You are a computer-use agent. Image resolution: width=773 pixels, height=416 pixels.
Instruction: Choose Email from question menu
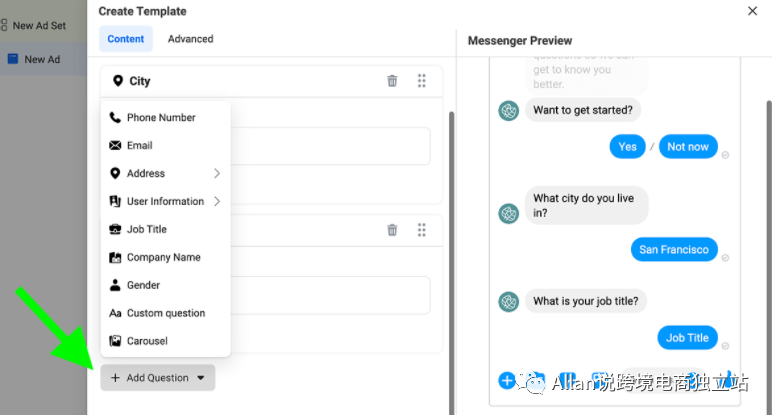[139, 145]
